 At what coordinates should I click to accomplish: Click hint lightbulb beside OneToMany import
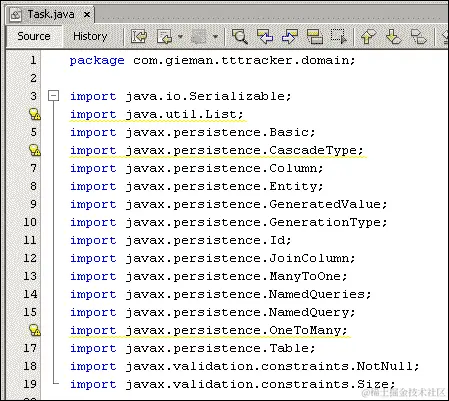(35, 330)
